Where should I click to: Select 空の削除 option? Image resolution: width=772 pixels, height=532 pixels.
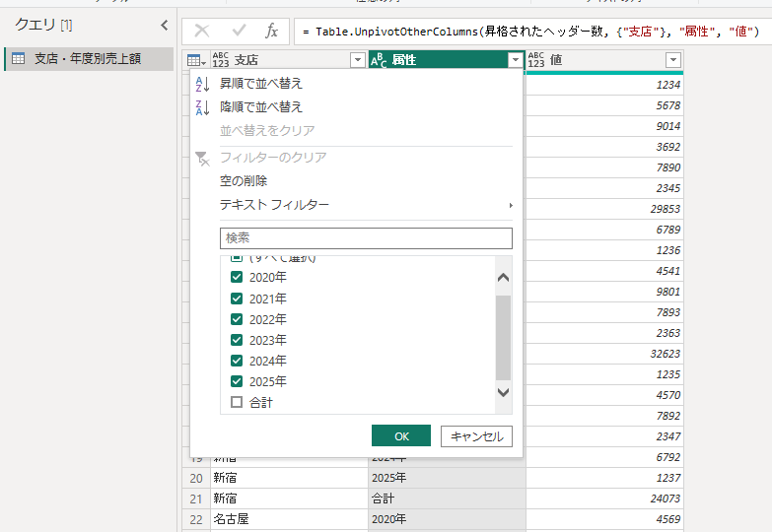coord(244,180)
